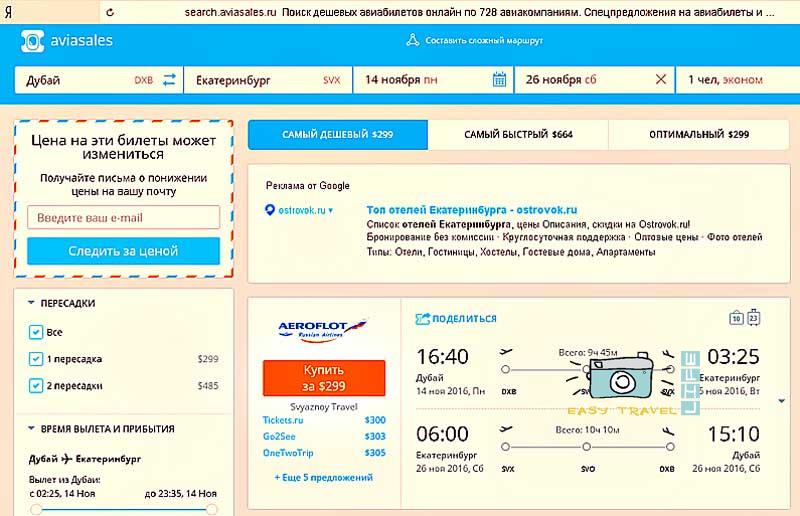Viewport: 800px width, 516px height.
Task: Click the Всего: 10ч 10м duration text
Action: click(587, 430)
